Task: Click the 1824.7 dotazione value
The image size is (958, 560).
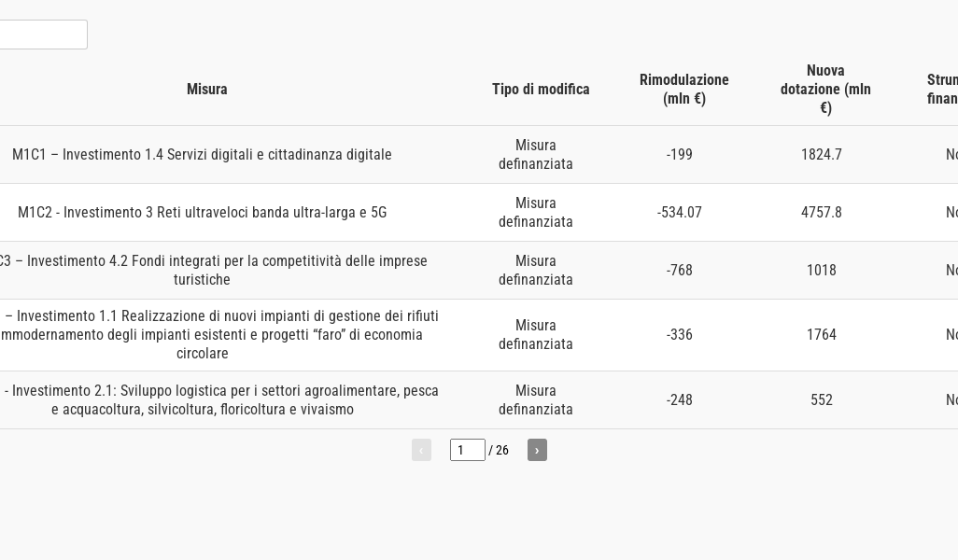Action: pyautogui.click(x=822, y=155)
